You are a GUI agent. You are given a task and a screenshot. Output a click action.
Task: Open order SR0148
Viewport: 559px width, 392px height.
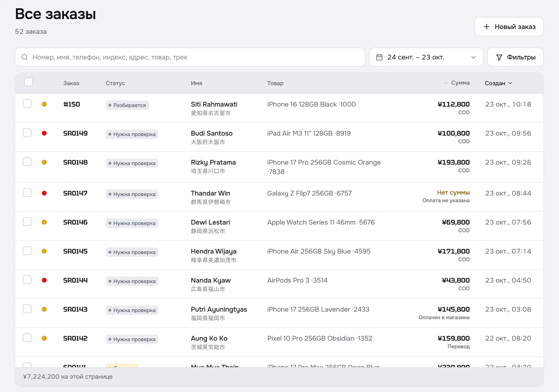click(x=75, y=162)
